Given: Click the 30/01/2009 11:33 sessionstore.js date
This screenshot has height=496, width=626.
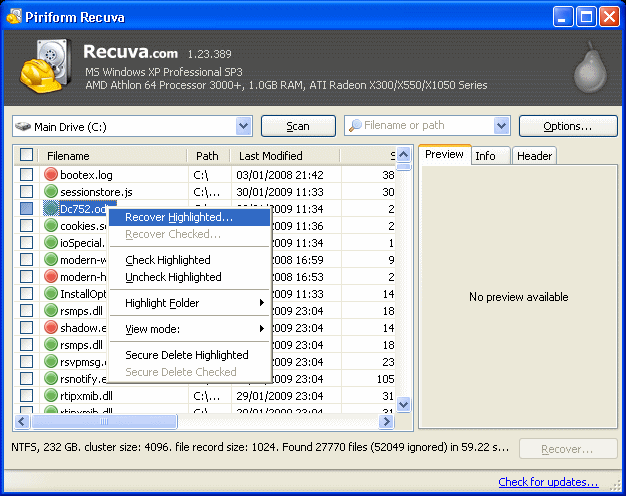Looking at the screenshot, I should pyautogui.click(x=280, y=192).
